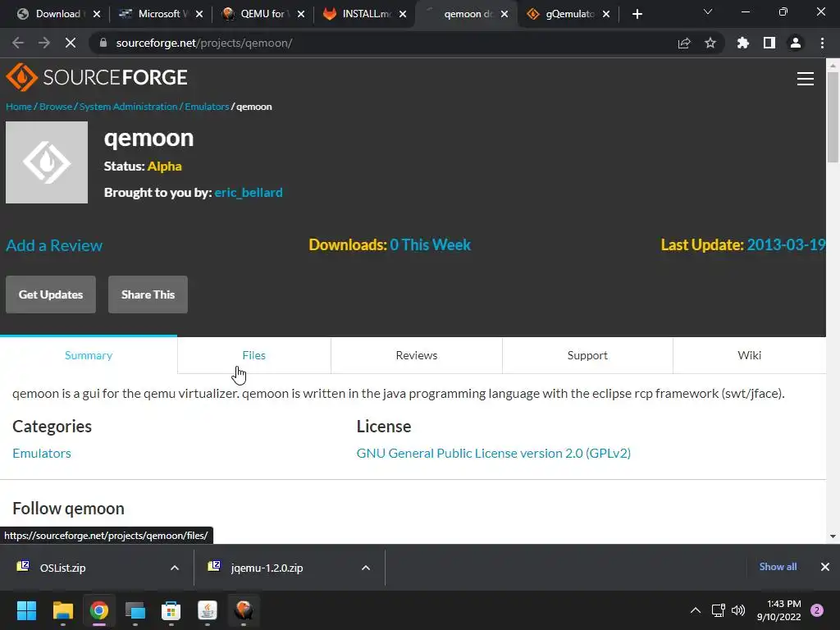Click Chrome icon in taskbar
This screenshot has width=840, height=630.
coord(99,610)
